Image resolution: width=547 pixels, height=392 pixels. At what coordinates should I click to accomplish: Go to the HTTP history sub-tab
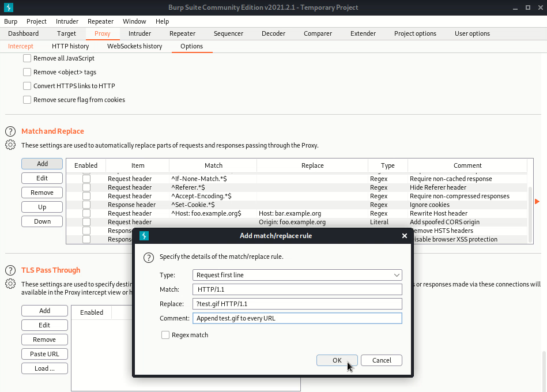70,46
